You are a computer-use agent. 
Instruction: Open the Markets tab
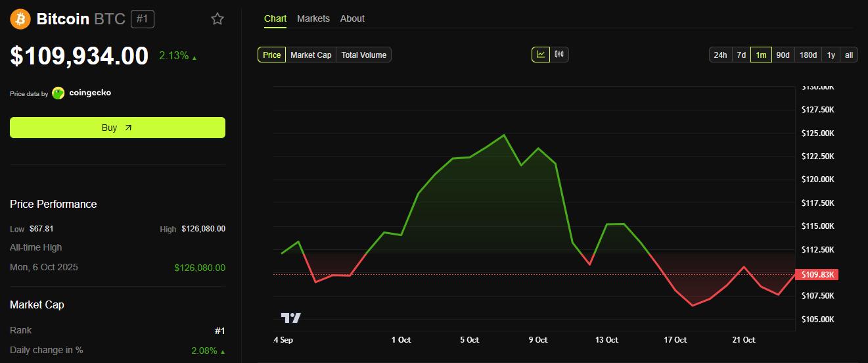313,18
